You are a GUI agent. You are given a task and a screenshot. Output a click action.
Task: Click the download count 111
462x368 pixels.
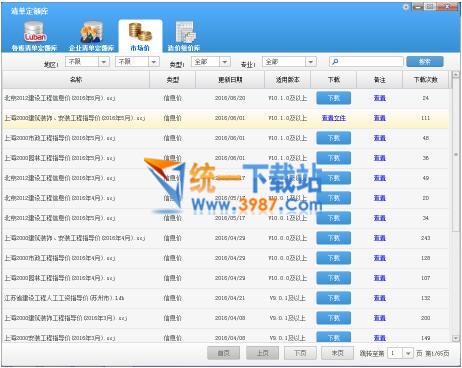coord(426,118)
